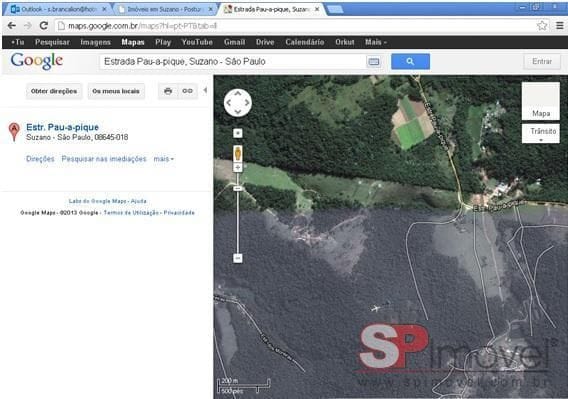The image size is (568, 399).
Task: Zoom in with the plus button
Action: [238, 167]
